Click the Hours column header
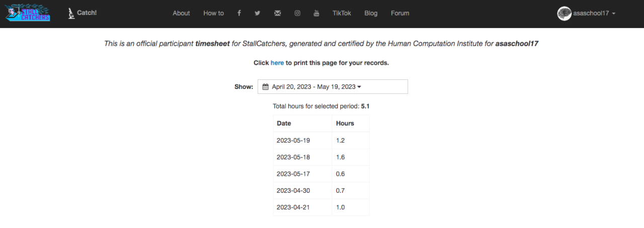Screen dimensions: 644x228 click(345, 123)
